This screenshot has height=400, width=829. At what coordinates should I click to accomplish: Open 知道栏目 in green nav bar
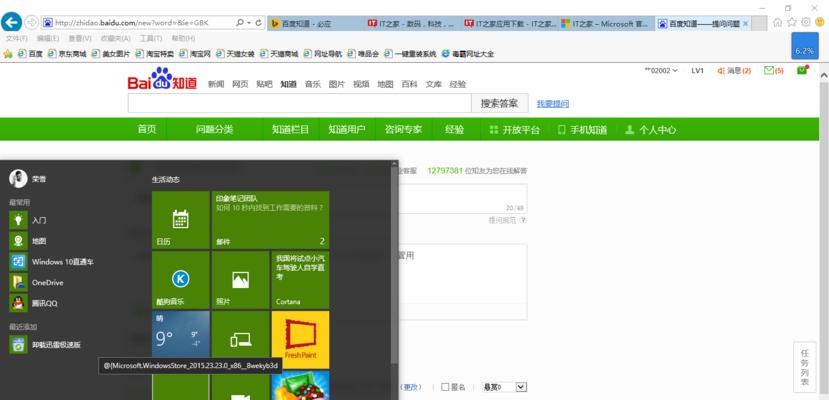point(290,129)
